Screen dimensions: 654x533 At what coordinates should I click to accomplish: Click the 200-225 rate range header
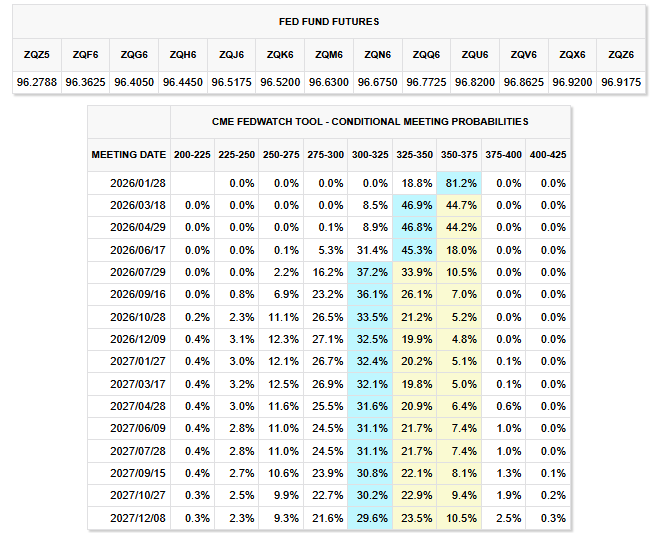click(x=191, y=155)
